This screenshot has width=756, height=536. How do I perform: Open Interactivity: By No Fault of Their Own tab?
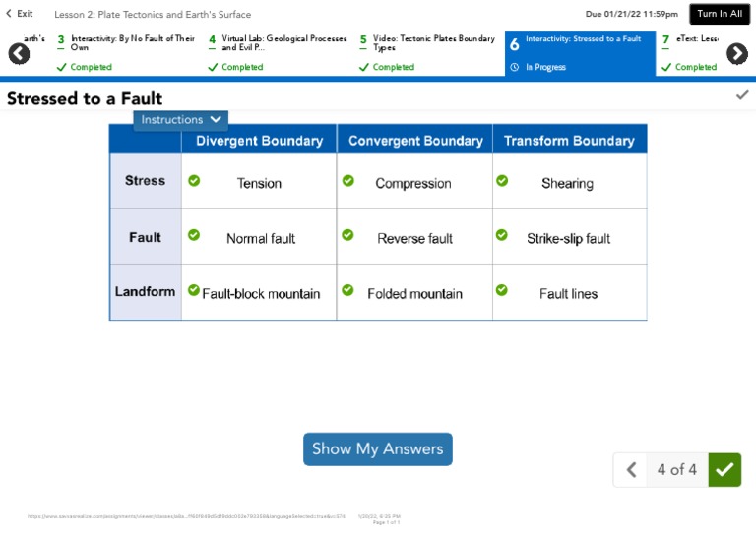126,53
